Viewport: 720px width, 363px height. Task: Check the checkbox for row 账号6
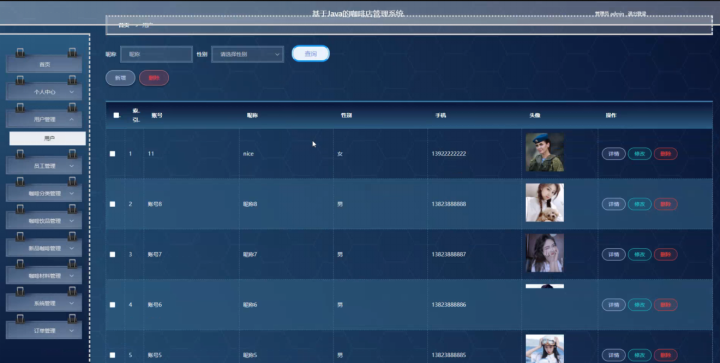coord(112,305)
